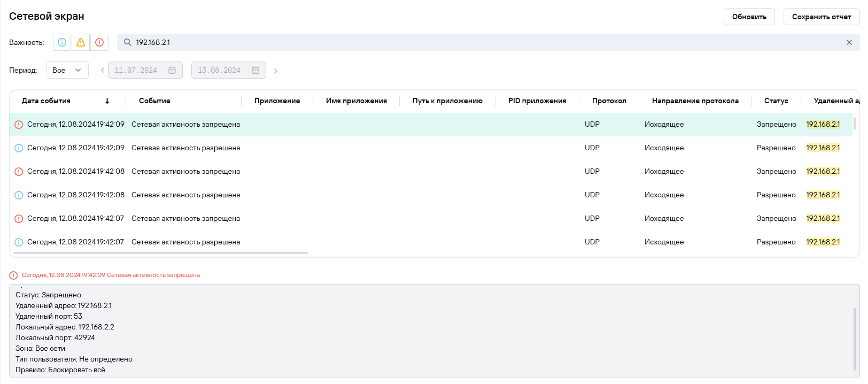Clear the search field with X icon
The width and height of the screenshot is (868, 384).
[x=849, y=42]
